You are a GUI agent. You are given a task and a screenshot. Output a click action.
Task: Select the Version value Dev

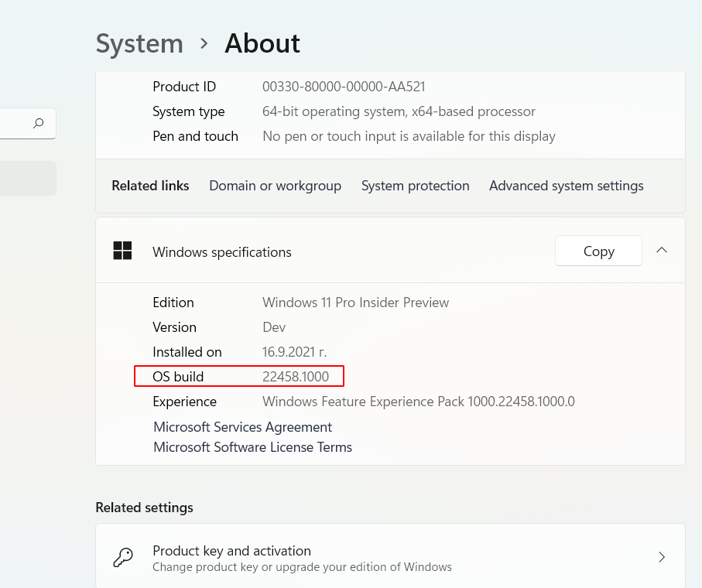tap(274, 327)
